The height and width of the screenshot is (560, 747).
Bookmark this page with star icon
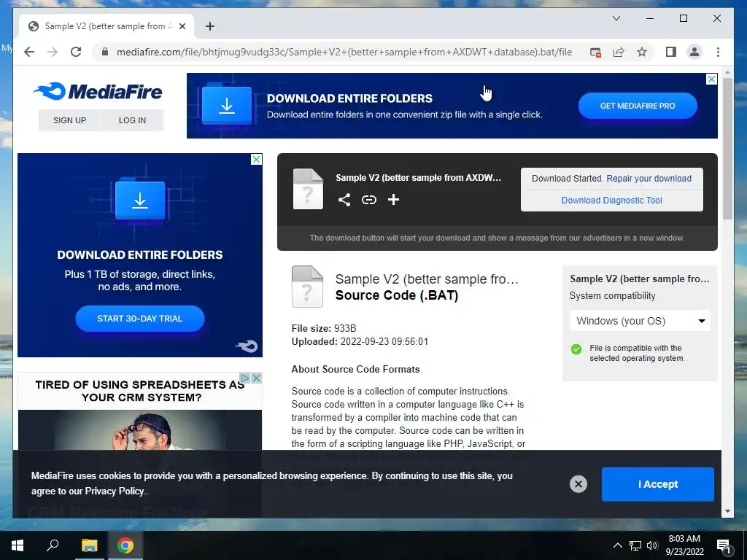(642, 52)
